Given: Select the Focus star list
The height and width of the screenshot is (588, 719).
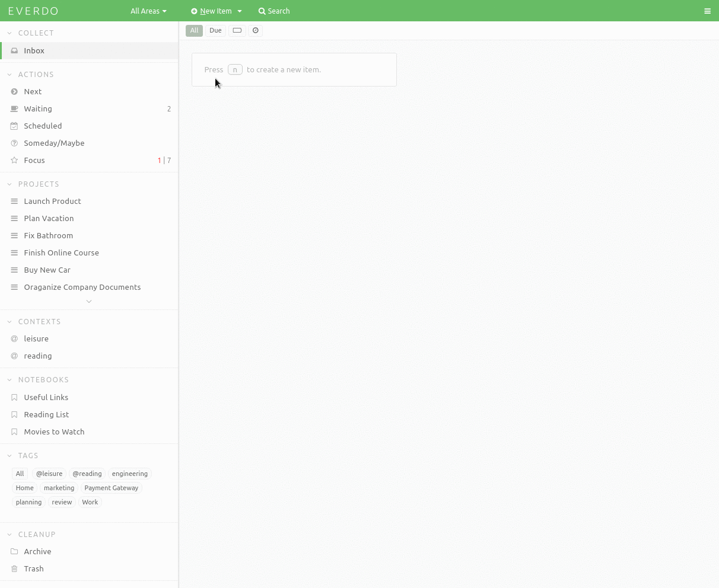Looking at the screenshot, I should tap(34, 160).
